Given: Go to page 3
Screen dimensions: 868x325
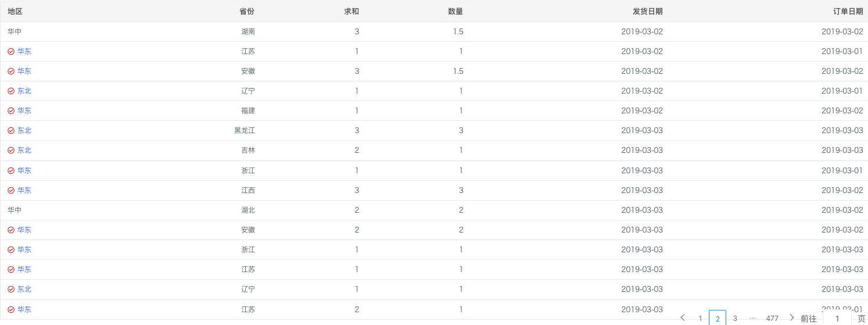Looking at the screenshot, I should coord(735,319).
